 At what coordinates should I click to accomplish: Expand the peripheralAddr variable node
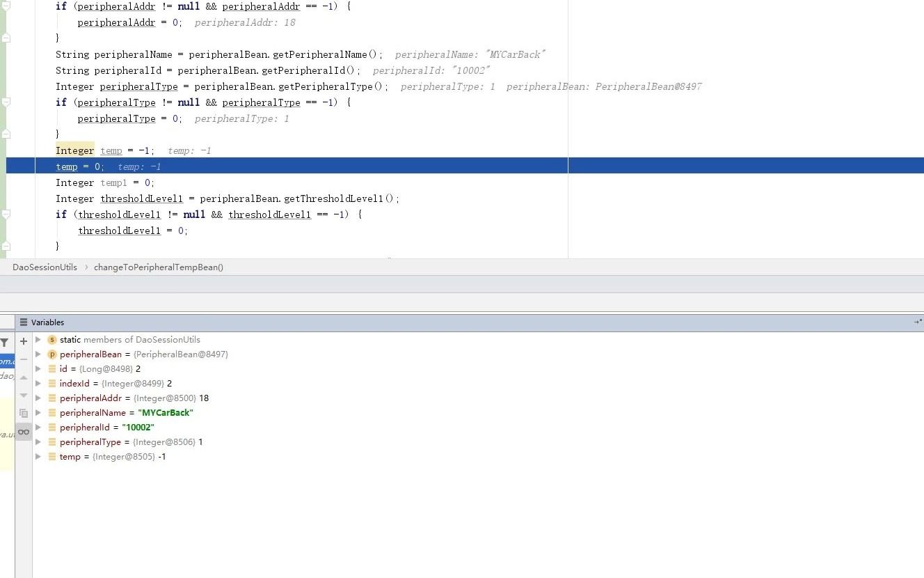point(38,398)
